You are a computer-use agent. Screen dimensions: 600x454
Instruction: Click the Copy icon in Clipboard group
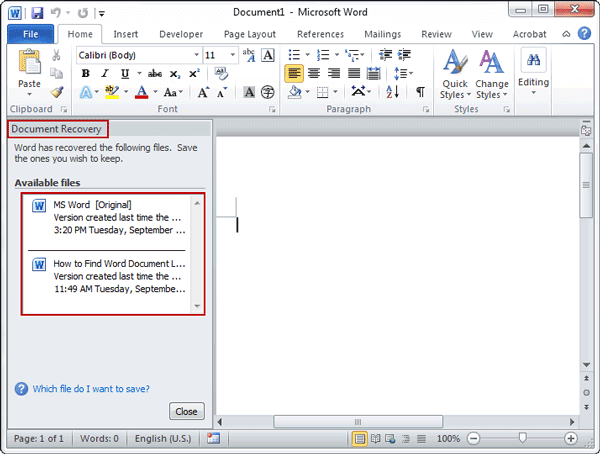(x=56, y=73)
